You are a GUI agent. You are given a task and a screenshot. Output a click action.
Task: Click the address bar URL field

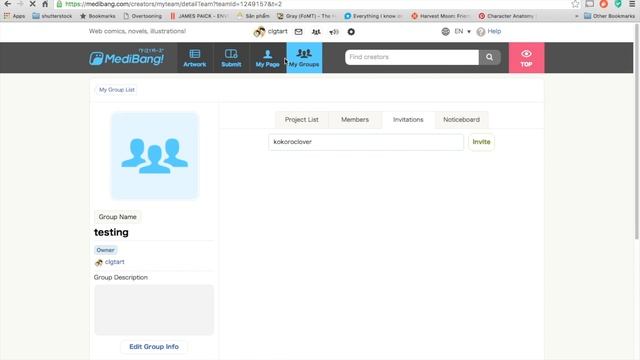pos(310,4)
